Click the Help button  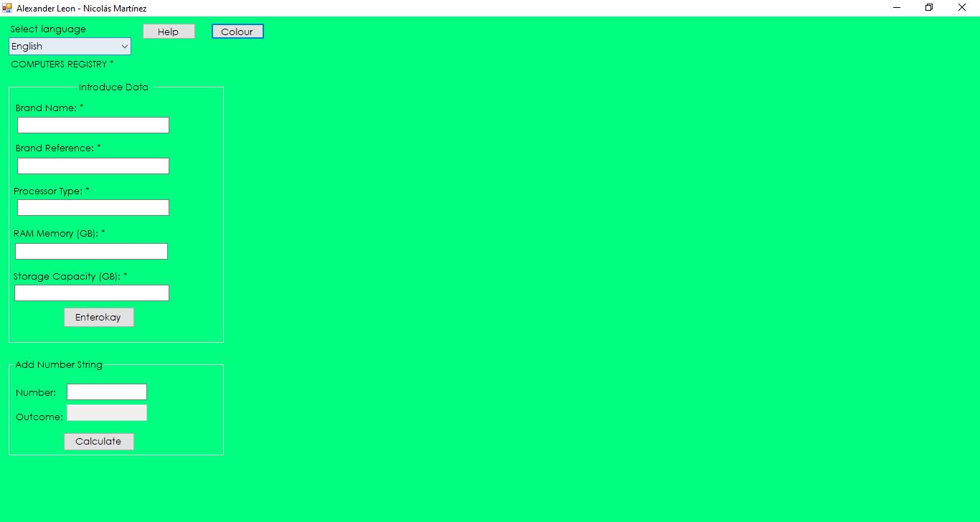pos(169,31)
